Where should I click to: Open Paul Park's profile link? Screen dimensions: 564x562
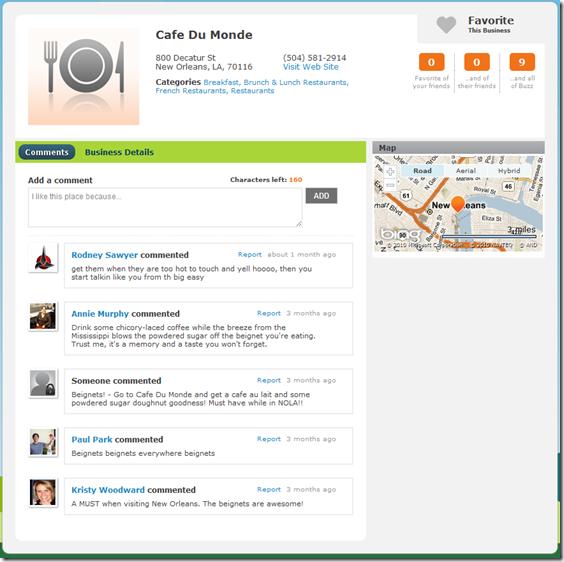pyautogui.click(x=92, y=440)
